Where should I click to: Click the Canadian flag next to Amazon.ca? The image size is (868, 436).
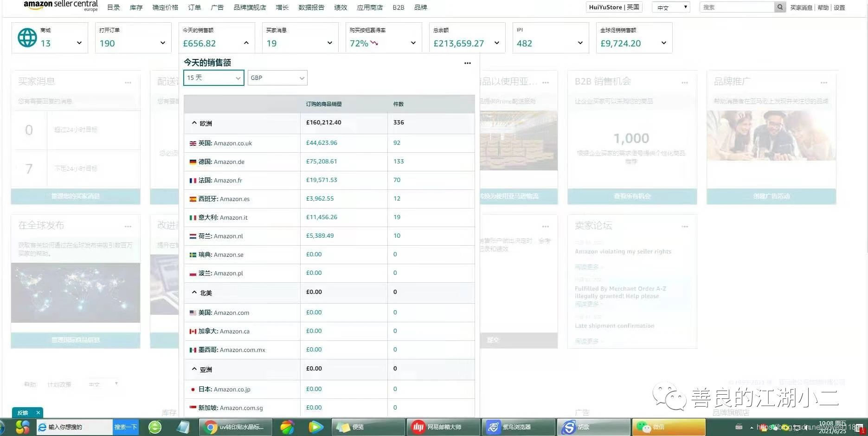[193, 332]
